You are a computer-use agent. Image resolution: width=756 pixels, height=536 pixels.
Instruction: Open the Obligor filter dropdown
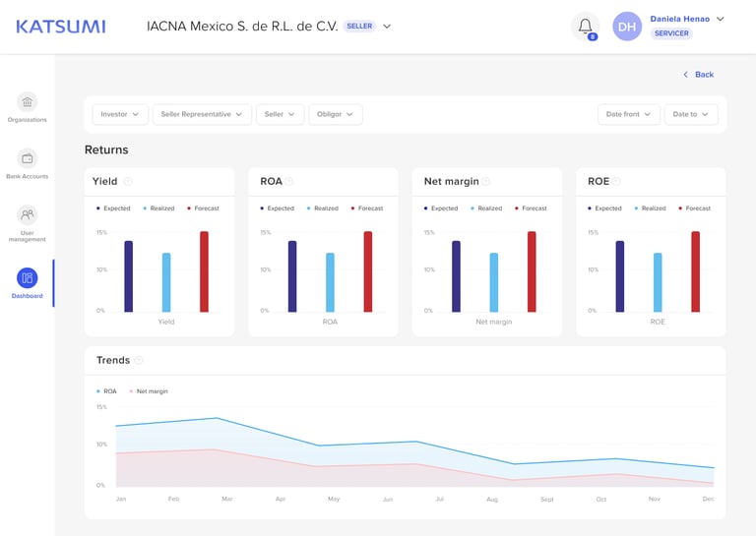click(x=336, y=114)
